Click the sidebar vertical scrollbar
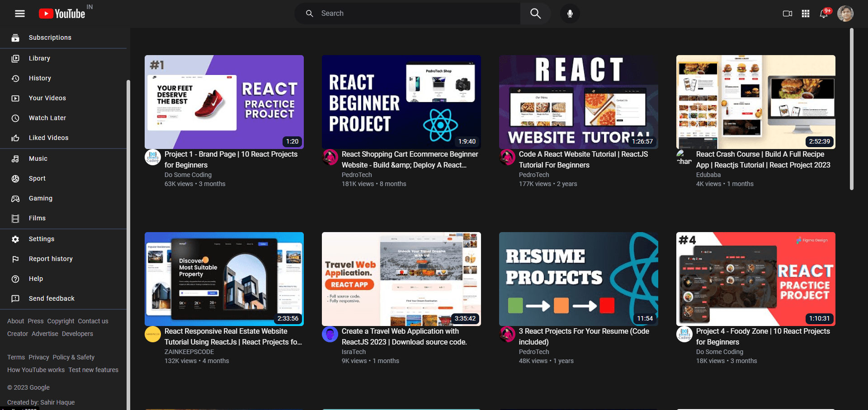This screenshot has width=868, height=410. pyautogui.click(x=128, y=244)
